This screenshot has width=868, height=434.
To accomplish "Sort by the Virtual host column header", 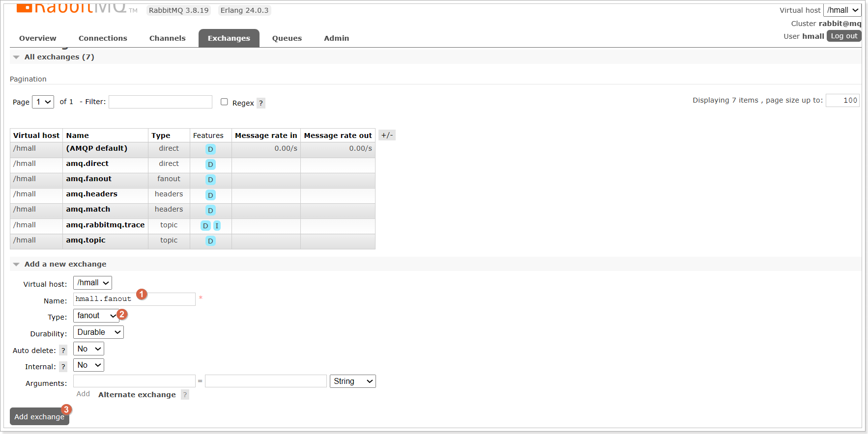I will tap(36, 136).
